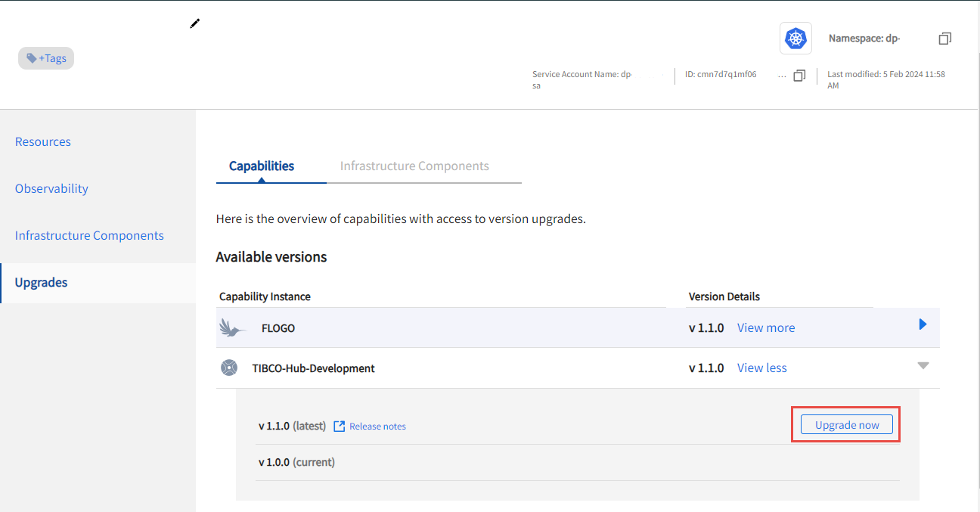Click the Kubernetes logo icon
Viewport: 980px width, 512px height.
coord(795,38)
